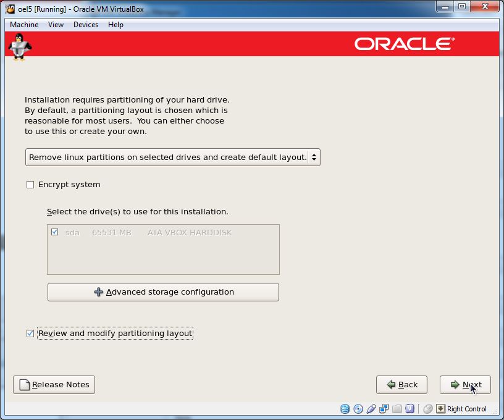
Task: Click the virtualization chip status icon
Action: pos(410,409)
